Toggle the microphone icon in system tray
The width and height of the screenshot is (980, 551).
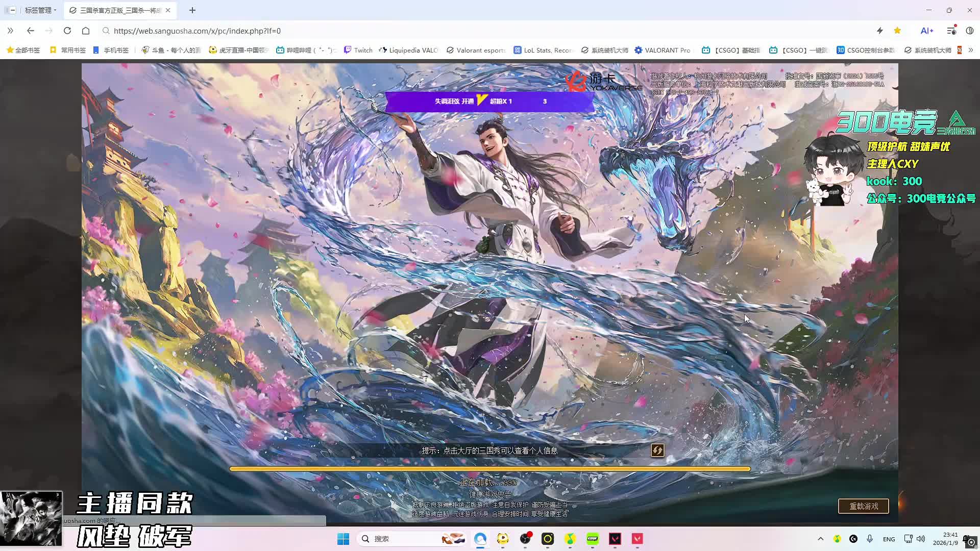point(870,539)
